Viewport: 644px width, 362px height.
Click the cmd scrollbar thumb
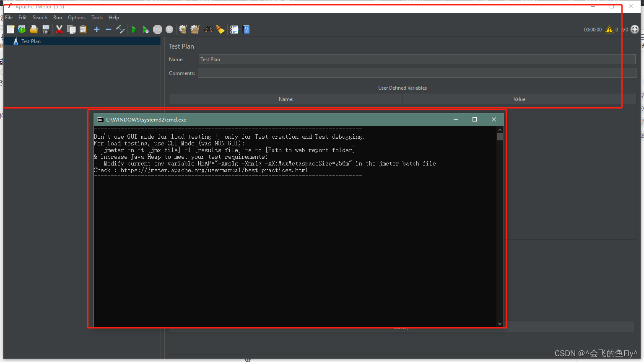(500, 137)
